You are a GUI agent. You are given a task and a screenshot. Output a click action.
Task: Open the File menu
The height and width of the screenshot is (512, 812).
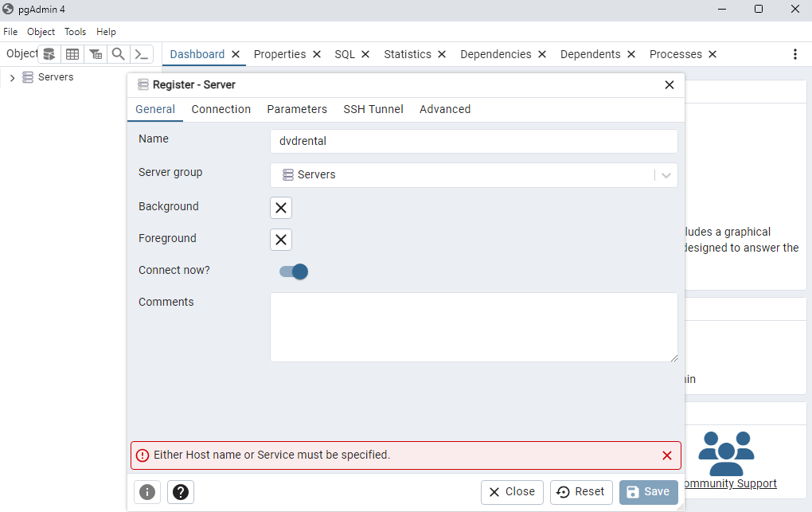point(10,32)
